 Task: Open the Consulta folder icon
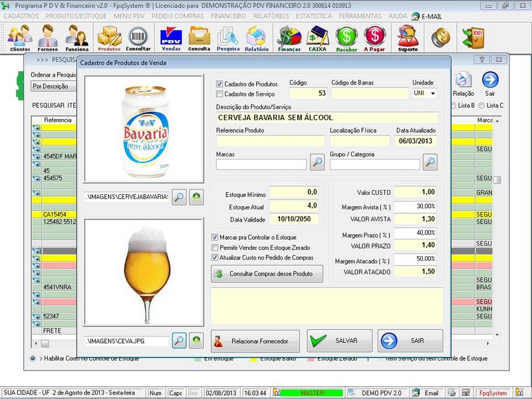click(199, 38)
